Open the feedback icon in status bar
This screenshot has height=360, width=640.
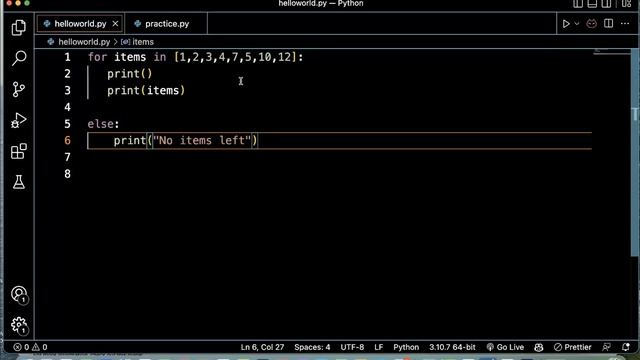[607, 347]
